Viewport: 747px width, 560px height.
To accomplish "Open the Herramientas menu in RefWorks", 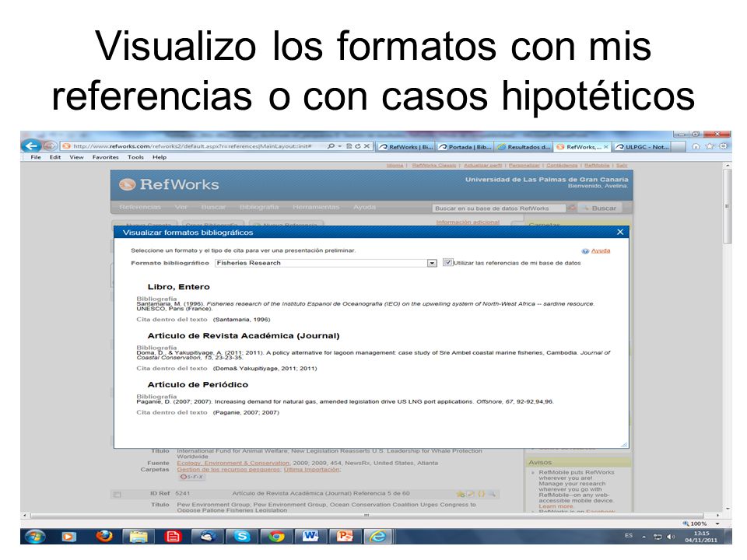I will (x=316, y=207).
